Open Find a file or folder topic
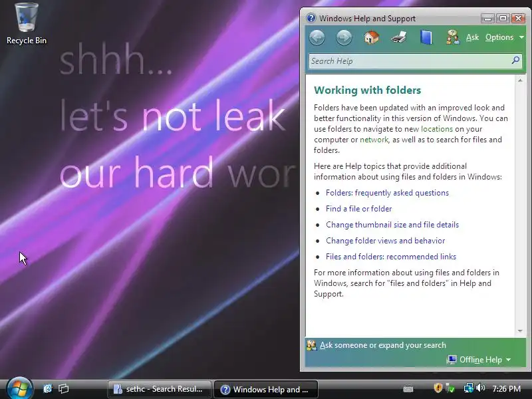This screenshot has height=399, width=532. [358, 209]
